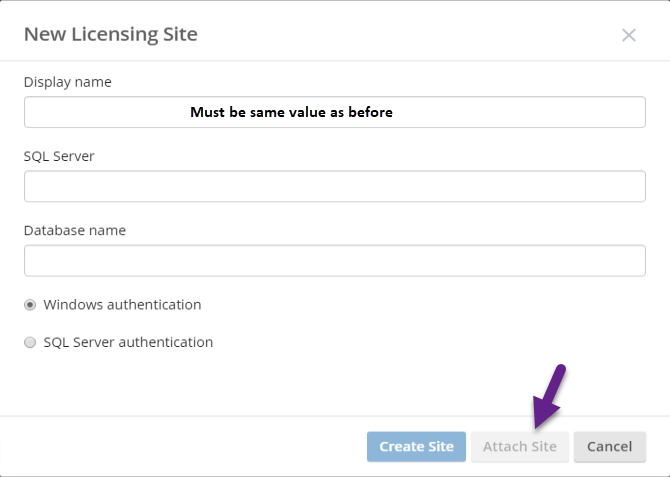
Task: Click into the Display name field
Action: pos(335,112)
